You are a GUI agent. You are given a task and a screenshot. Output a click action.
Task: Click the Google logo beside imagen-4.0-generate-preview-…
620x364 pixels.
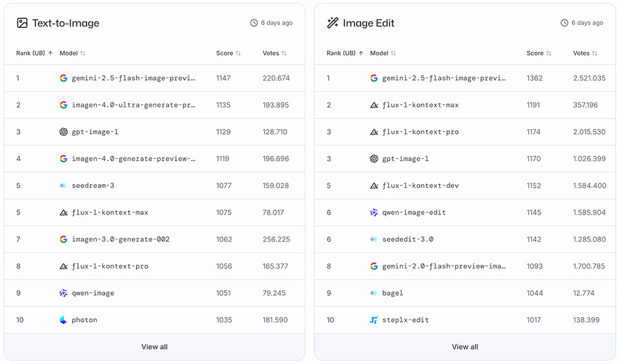point(63,159)
